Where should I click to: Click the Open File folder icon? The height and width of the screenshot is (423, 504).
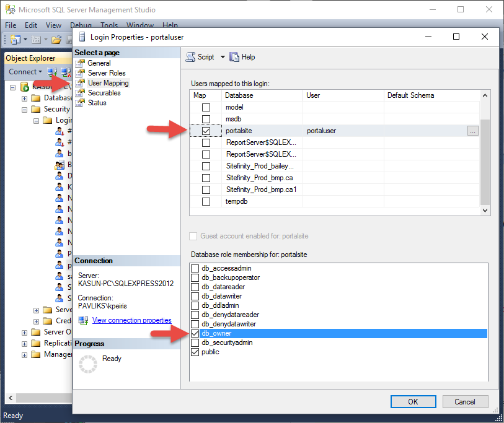[x=56, y=40]
